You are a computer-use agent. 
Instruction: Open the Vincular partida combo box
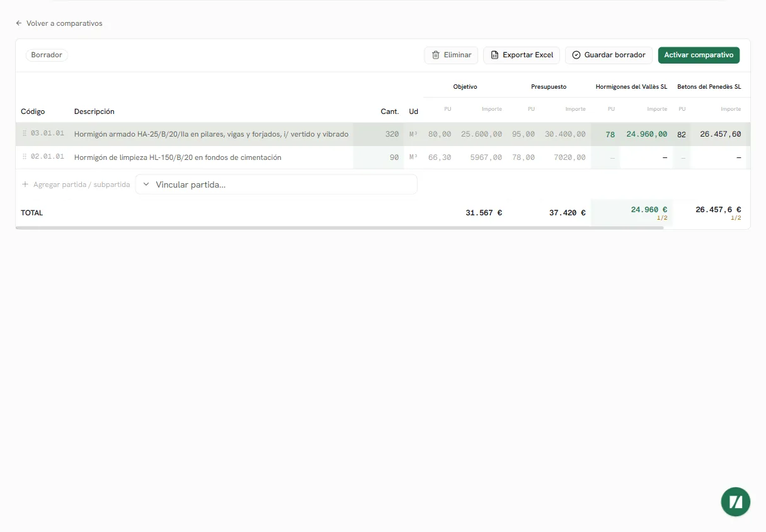(x=277, y=184)
